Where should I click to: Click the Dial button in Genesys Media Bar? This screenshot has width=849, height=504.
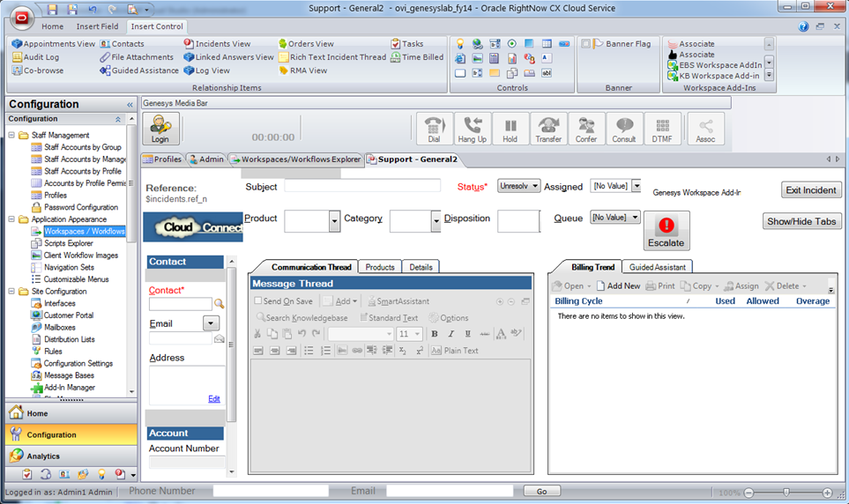click(x=434, y=129)
